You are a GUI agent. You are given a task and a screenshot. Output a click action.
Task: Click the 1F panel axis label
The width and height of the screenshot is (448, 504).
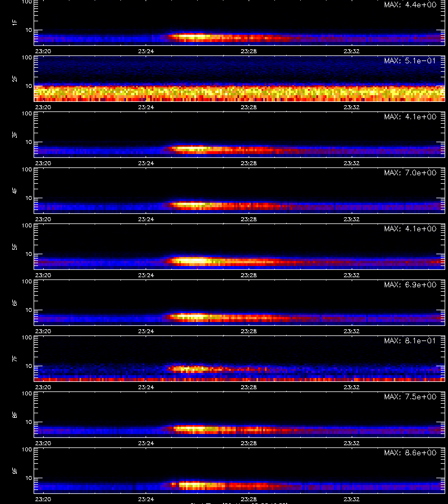click(15, 22)
